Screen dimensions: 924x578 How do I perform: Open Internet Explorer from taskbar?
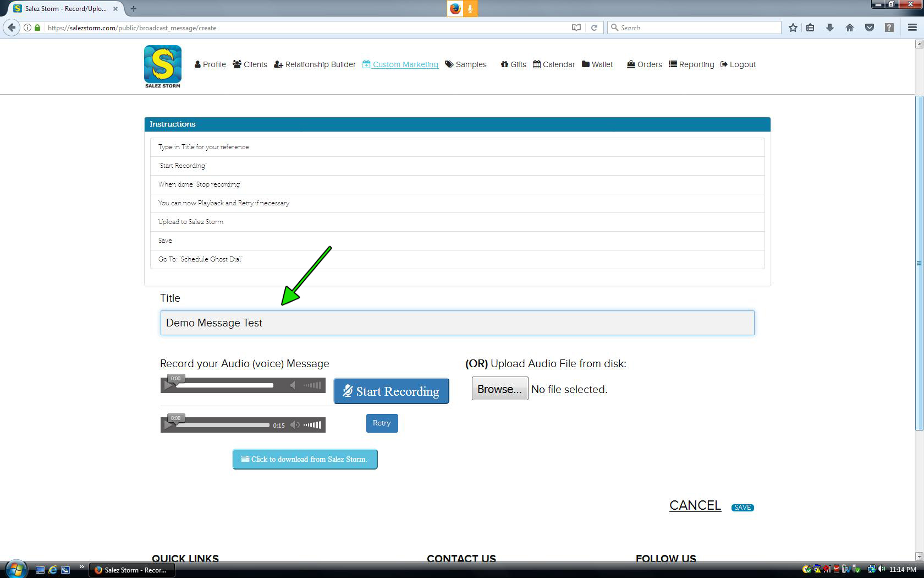[53, 570]
